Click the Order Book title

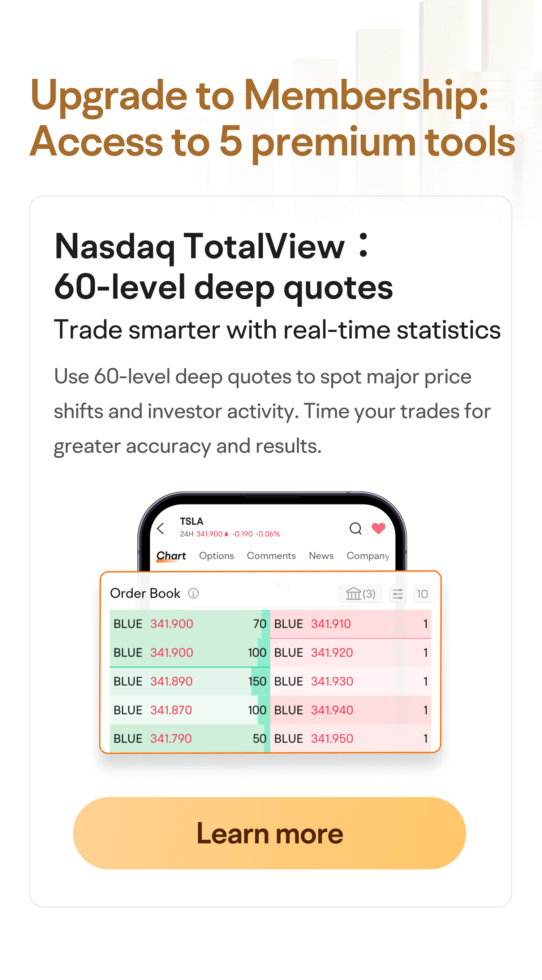[145, 593]
